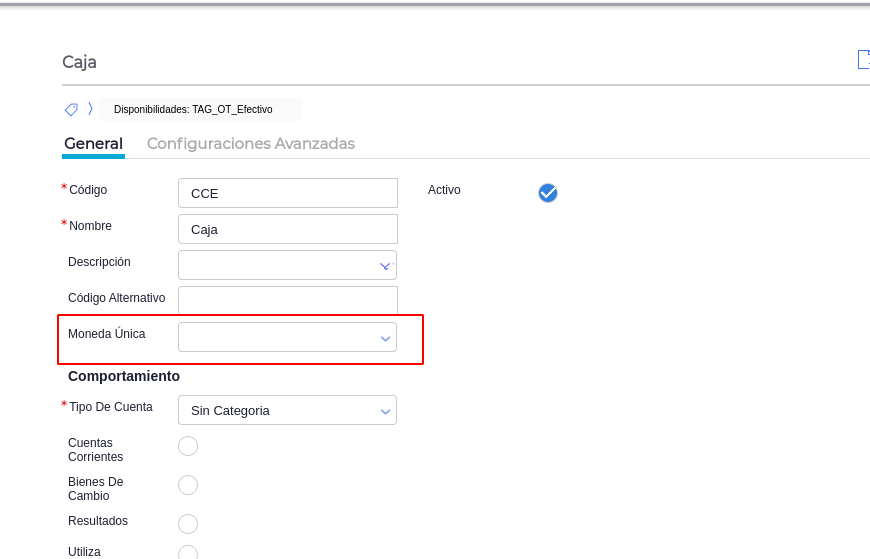870x559 pixels.
Task: Expand the Descripción dropdown
Action: [x=385, y=266]
